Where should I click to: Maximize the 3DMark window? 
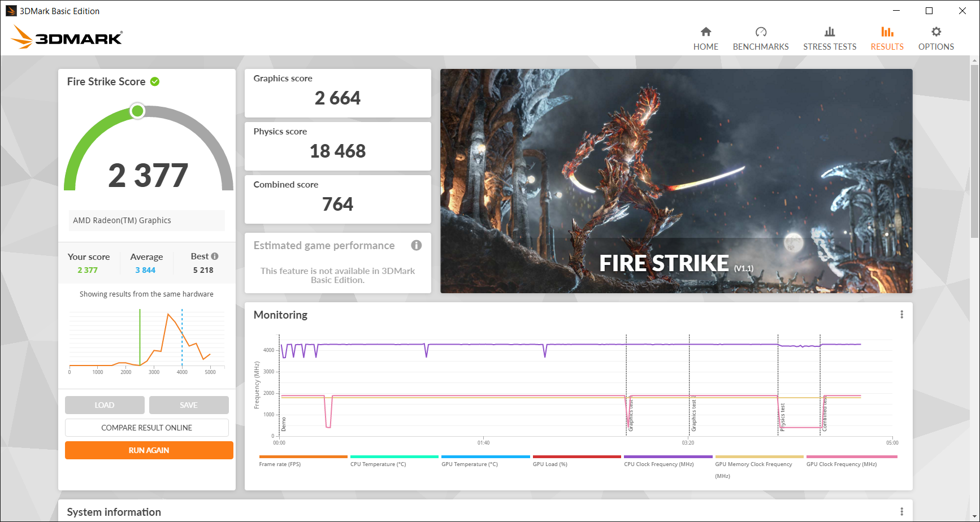929,11
